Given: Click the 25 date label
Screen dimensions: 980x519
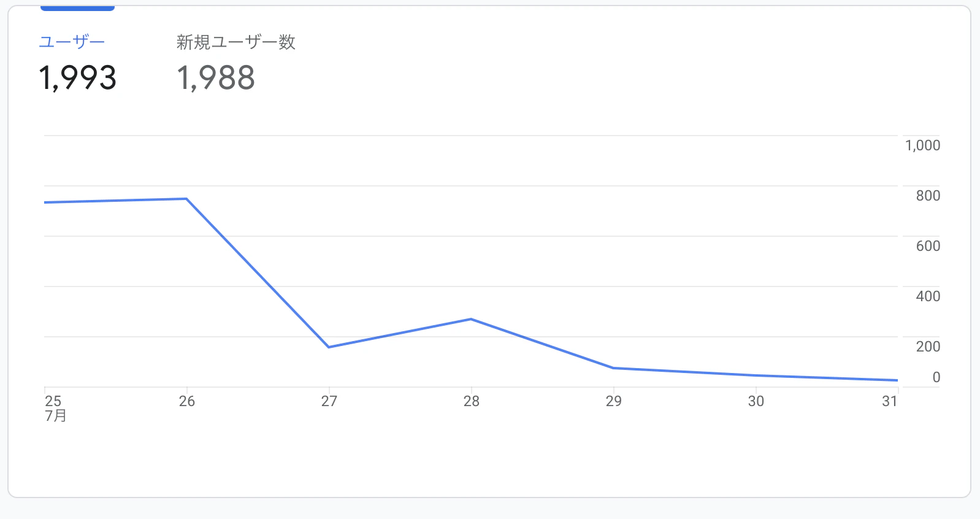Looking at the screenshot, I should click(53, 400).
